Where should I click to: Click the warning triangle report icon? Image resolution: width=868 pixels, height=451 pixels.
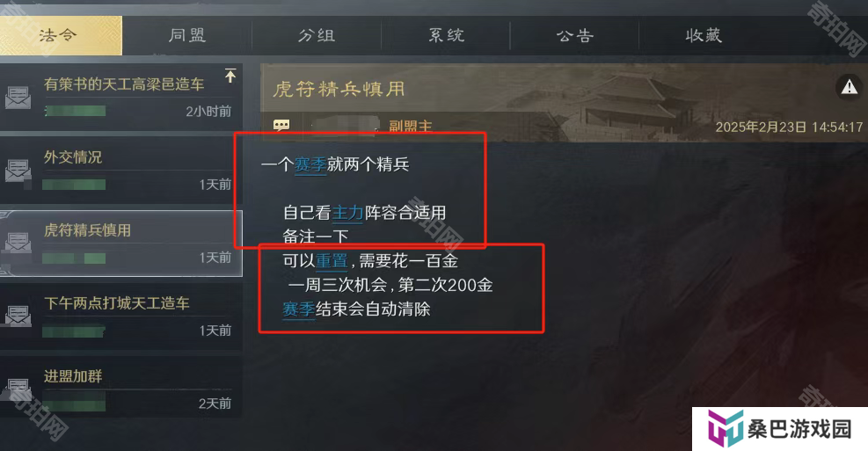[850, 87]
